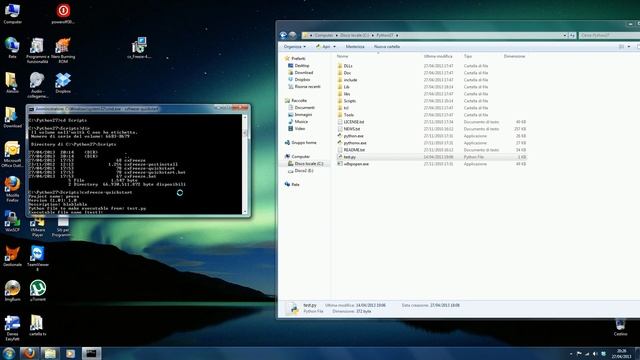Screen dimensions: 640x360
Task: Open the Computer desktop icon
Action: pos(12,13)
